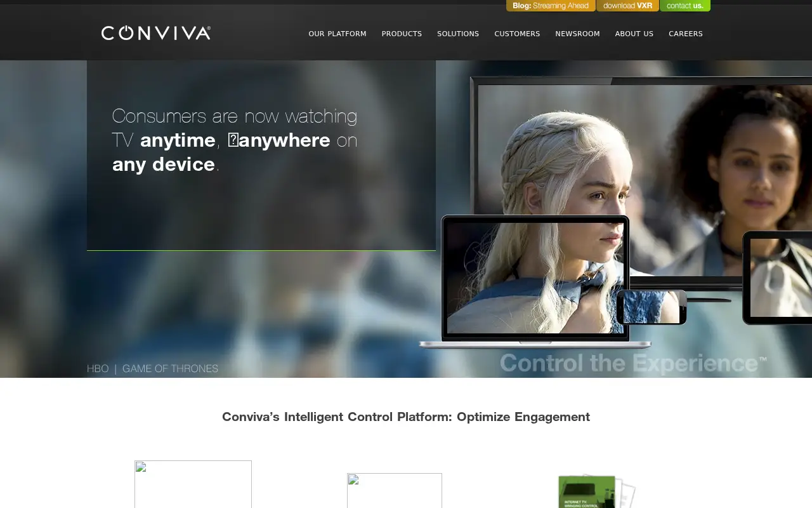The height and width of the screenshot is (508, 812).
Task: Click the download VXR button
Action: pyautogui.click(x=628, y=6)
